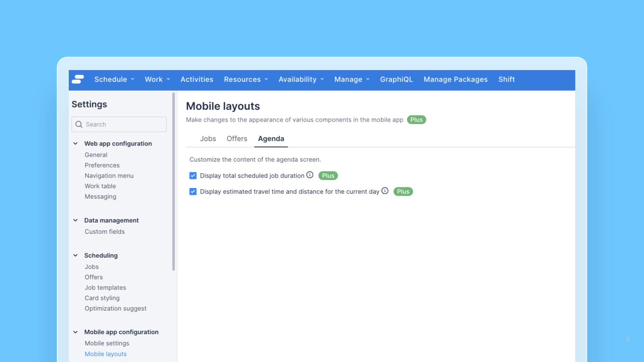The width and height of the screenshot is (644, 362).
Task: Open Job templates settings
Action: point(105,288)
